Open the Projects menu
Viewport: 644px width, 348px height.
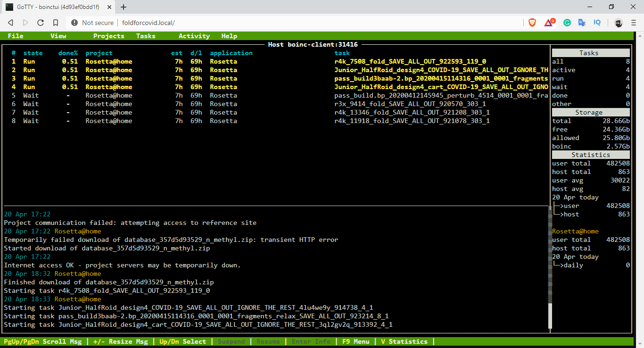coord(109,36)
